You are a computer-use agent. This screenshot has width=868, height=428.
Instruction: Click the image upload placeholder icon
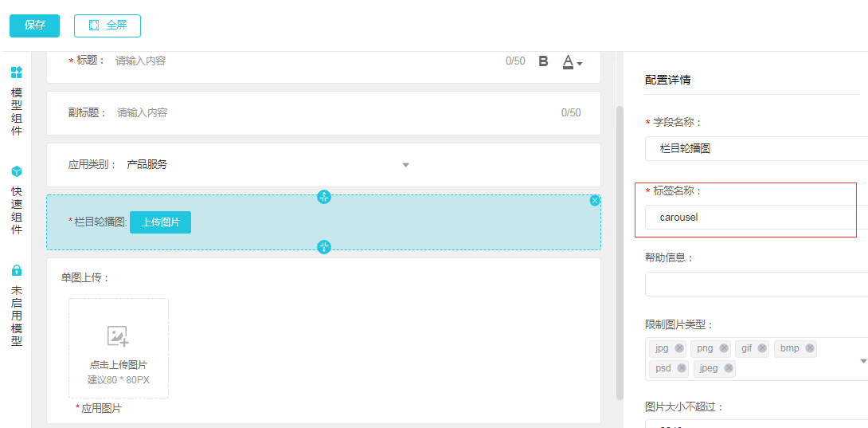coord(118,336)
